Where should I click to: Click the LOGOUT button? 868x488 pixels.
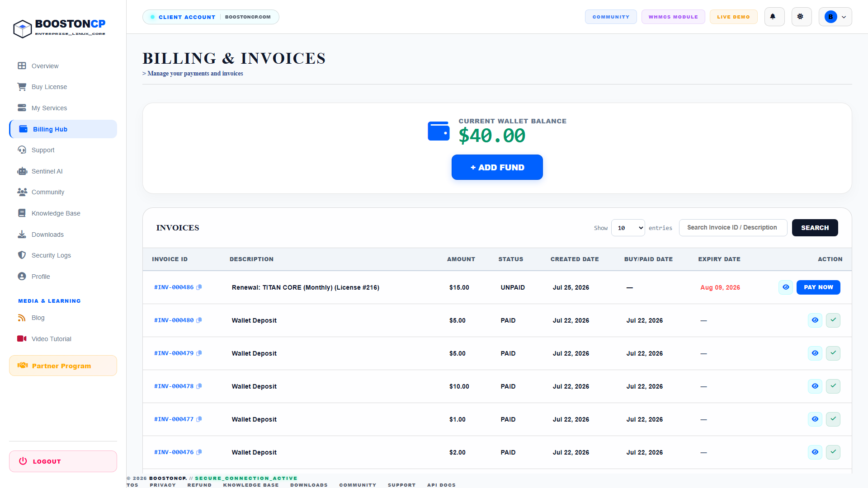[x=63, y=461]
